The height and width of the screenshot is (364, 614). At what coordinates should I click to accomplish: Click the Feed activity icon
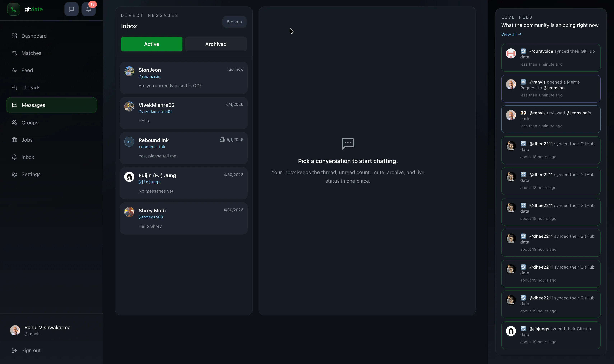pos(14,70)
